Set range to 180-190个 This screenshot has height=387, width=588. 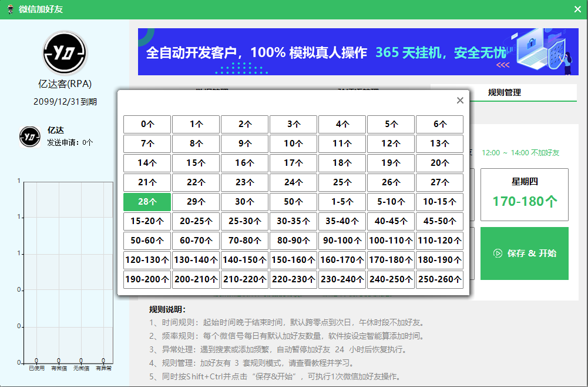coord(439,260)
